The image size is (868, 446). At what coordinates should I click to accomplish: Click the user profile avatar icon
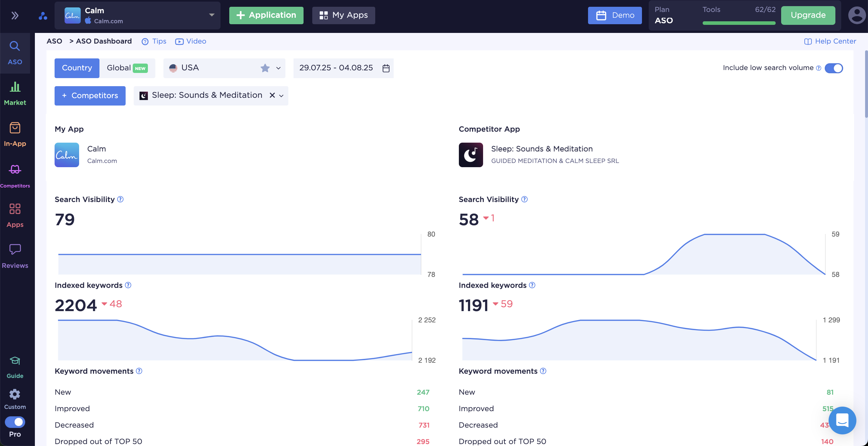point(857,15)
